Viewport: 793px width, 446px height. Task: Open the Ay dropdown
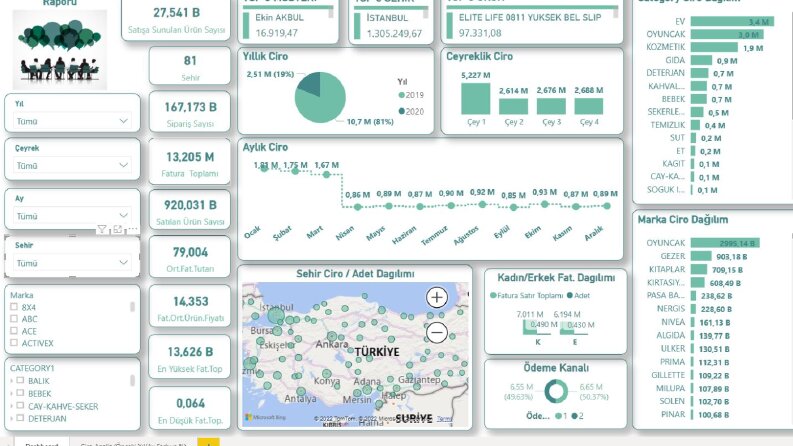[x=72, y=216]
